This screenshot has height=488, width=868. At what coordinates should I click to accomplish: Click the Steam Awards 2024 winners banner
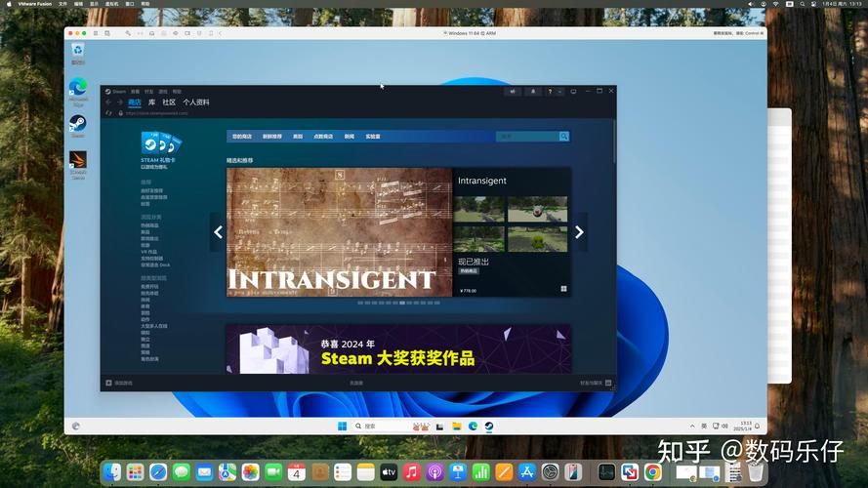pyautogui.click(x=398, y=349)
